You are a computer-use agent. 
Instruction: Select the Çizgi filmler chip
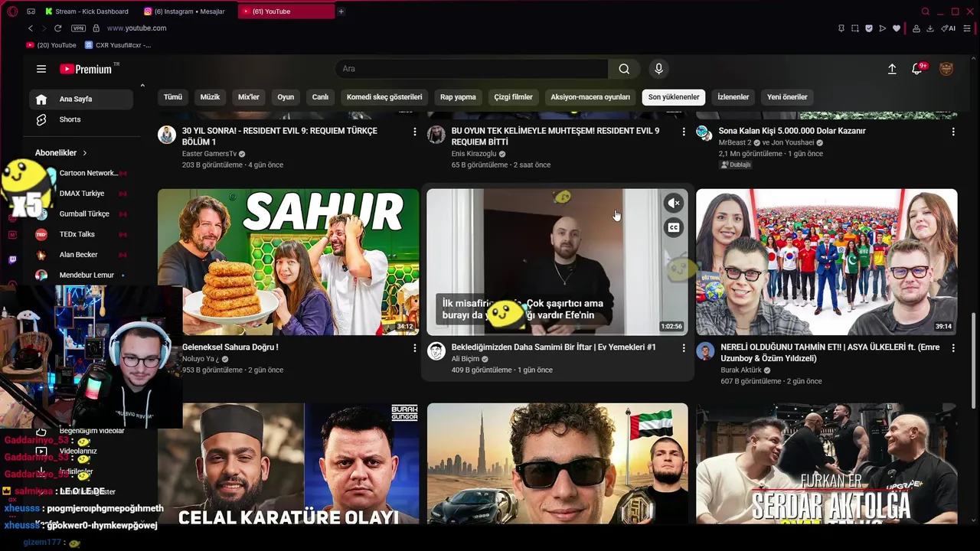point(513,97)
